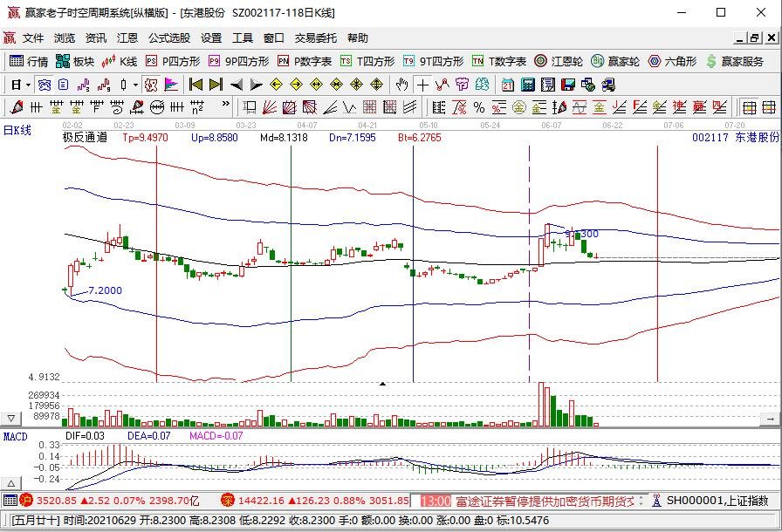This screenshot has height=532, width=782.
Task: Open the 帮助 menu
Action: (x=358, y=38)
